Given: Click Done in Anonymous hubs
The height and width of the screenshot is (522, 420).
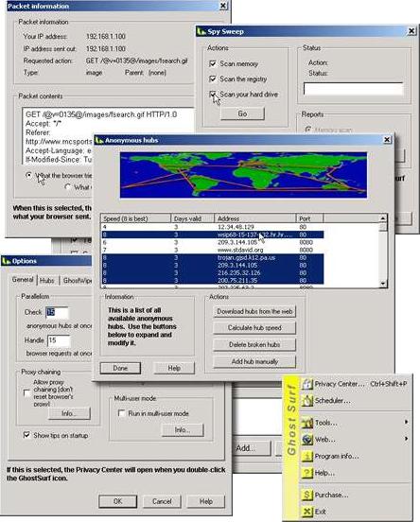Looking at the screenshot, I should [x=120, y=368].
